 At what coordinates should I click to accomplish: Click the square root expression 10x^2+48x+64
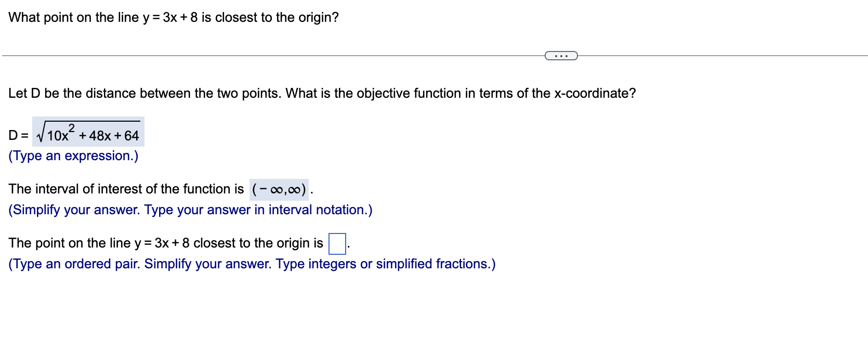(88, 133)
